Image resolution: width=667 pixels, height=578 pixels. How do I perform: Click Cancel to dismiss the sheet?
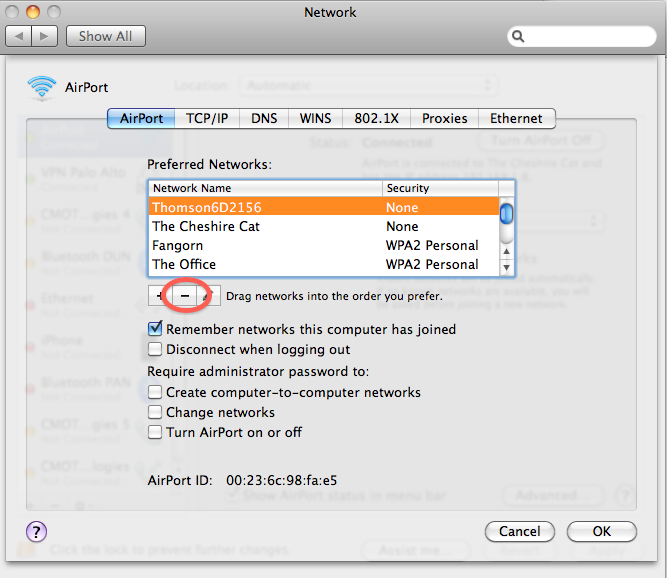tap(519, 531)
